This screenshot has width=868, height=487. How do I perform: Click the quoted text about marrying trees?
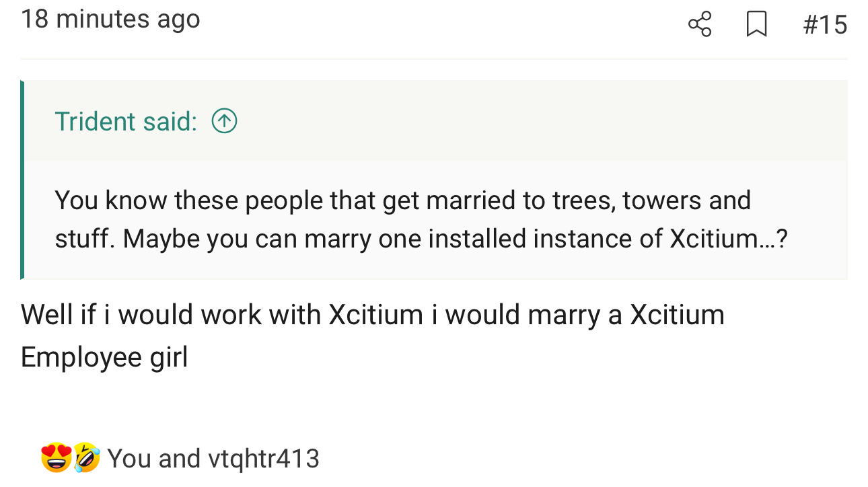(x=402, y=200)
